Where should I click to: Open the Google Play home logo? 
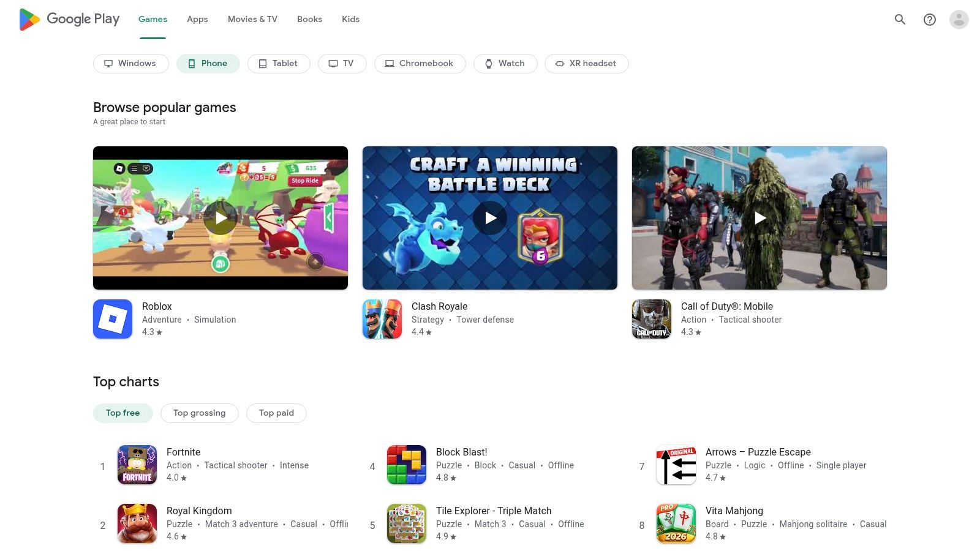[69, 19]
